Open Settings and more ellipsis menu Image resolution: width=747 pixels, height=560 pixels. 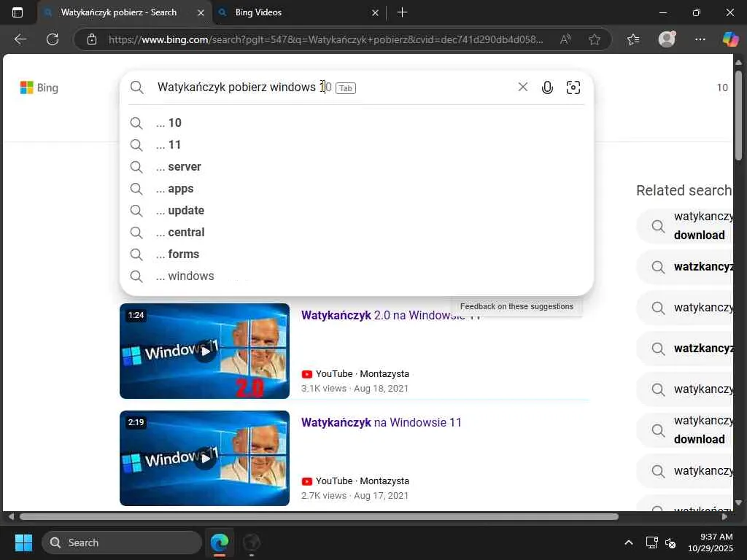pyautogui.click(x=700, y=39)
